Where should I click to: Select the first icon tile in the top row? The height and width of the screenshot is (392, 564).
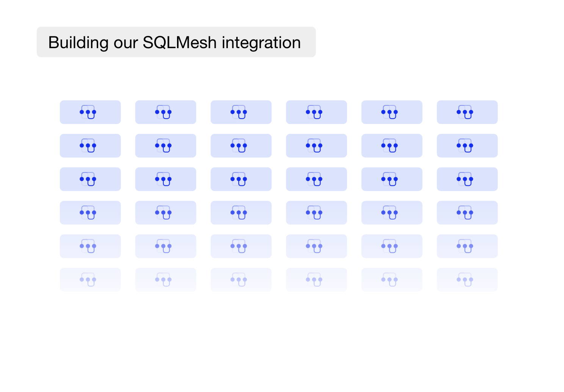coord(90,112)
